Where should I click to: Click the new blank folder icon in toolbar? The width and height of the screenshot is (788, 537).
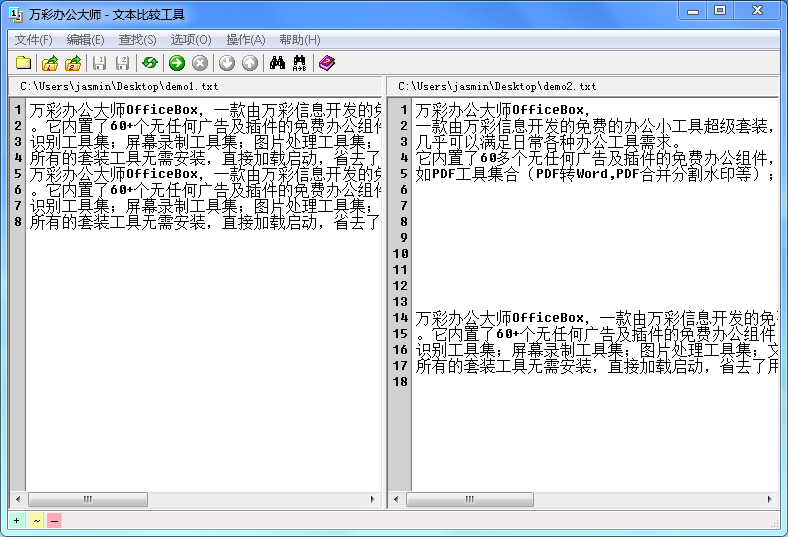coord(22,63)
